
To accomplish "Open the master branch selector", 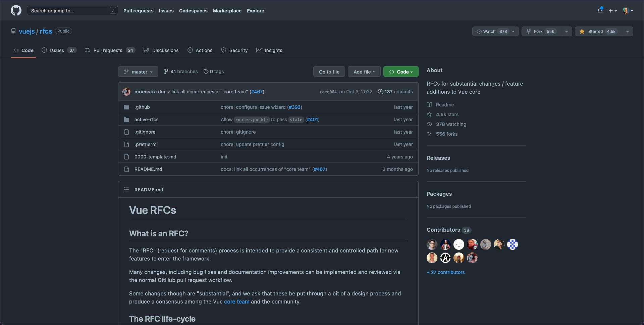I will 138,72.
